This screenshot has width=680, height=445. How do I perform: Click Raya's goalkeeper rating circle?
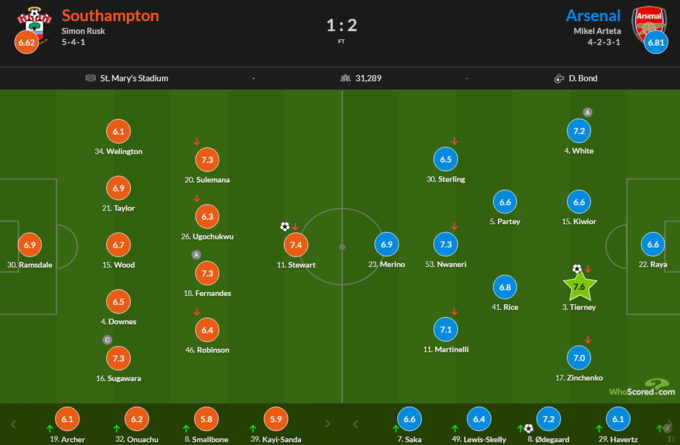pyautogui.click(x=653, y=243)
